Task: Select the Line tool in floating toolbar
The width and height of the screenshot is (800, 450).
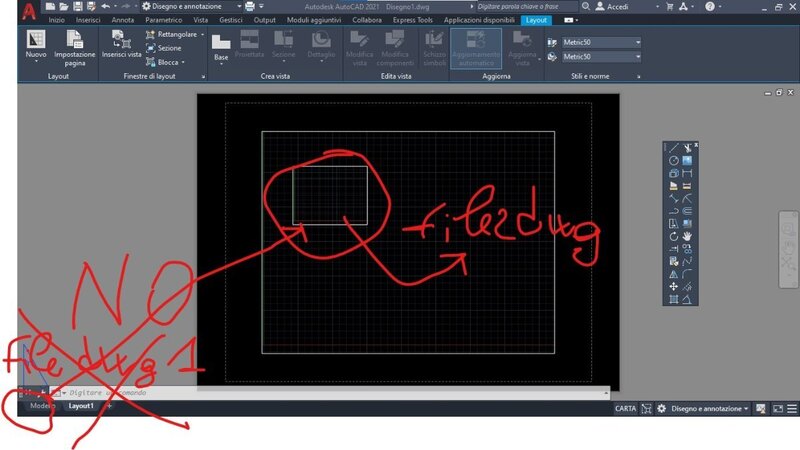Action: (x=673, y=148)
